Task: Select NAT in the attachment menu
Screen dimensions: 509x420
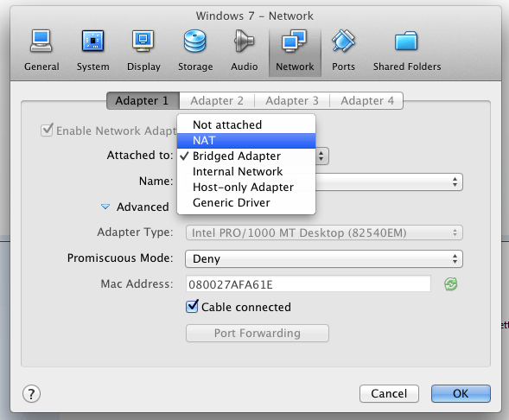Action: point(246,141)
